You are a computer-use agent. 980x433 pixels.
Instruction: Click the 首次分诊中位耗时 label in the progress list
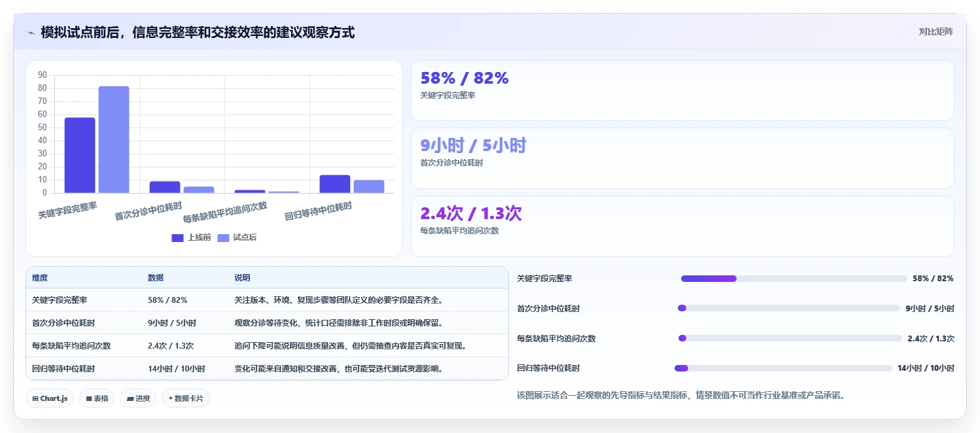(548, 309)
